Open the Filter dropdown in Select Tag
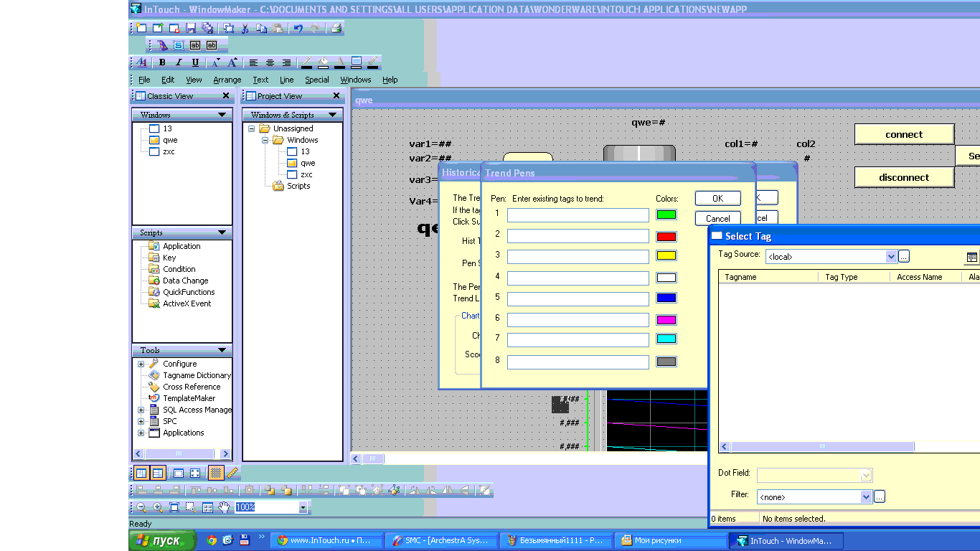Viewport: 980px width, 551px height. (866, 496)
